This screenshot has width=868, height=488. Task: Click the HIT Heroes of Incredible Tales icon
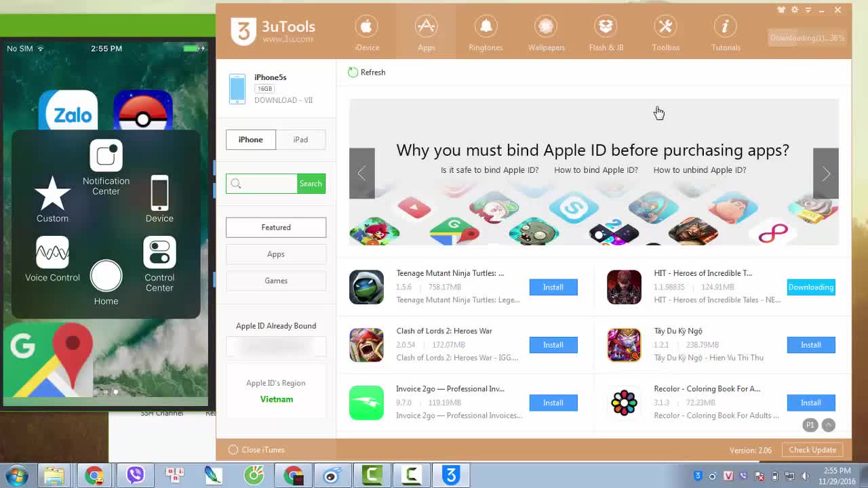tap(624, 287)
